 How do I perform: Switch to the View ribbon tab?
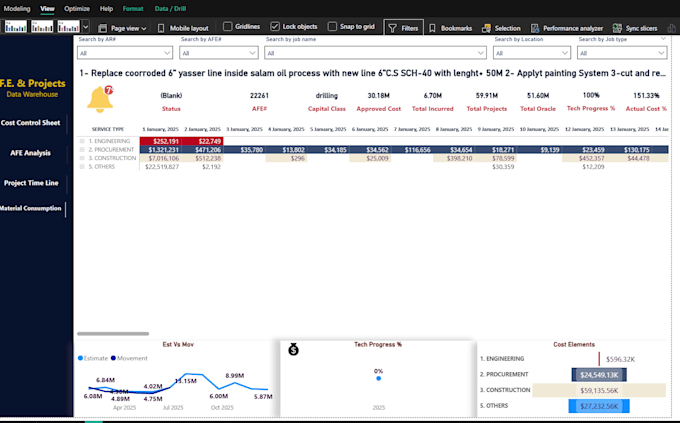(47, 9)
